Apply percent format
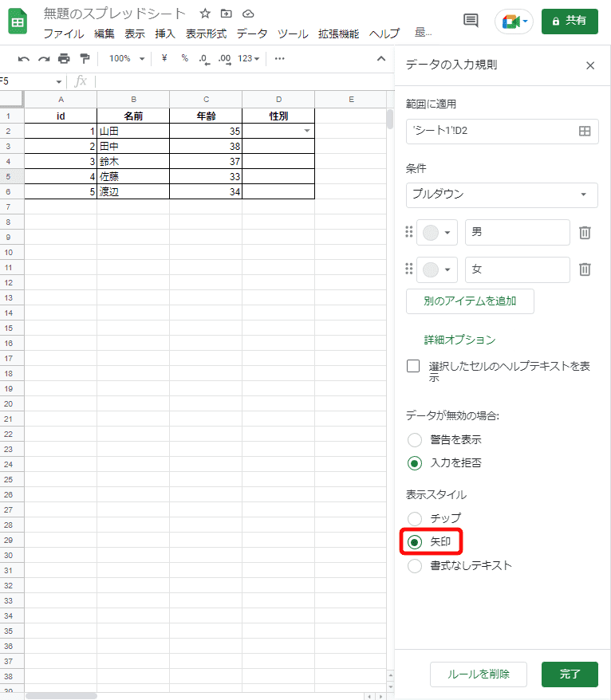Screen dimensions: 611x700 pos(184,58)
